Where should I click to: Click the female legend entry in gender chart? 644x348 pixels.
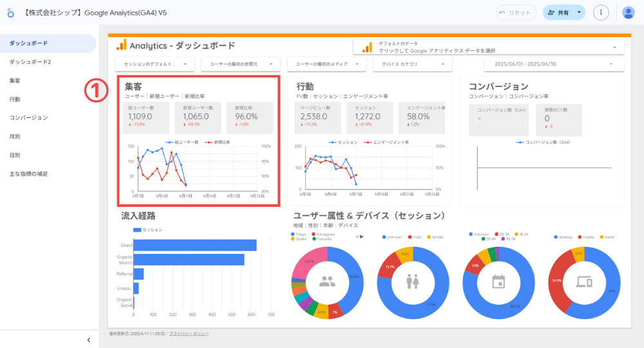click(435, 237)
